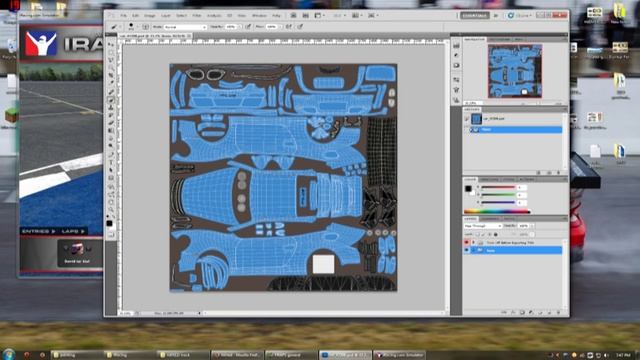Screen dimensions: 640x360
Task: Click ENTRIES in the iRacing window
Action: pos(39,231)
